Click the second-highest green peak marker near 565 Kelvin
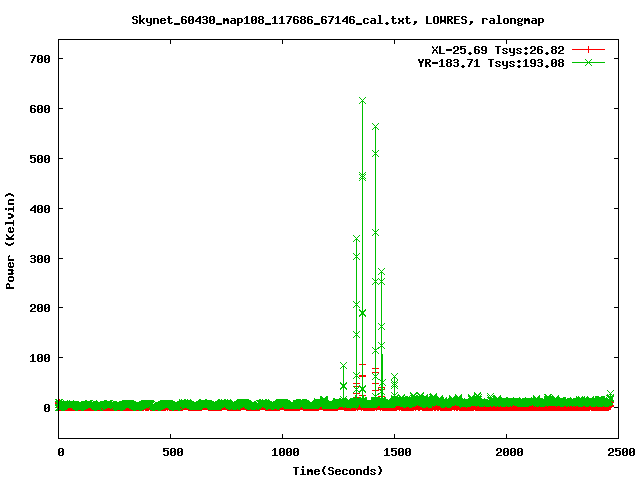640x480 pixels. 376,127
